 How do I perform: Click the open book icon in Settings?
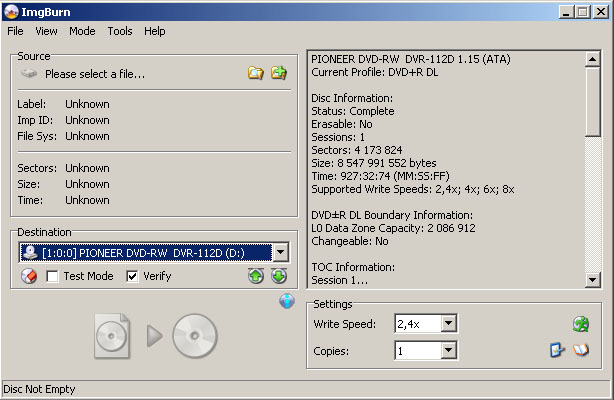(581, 350)
